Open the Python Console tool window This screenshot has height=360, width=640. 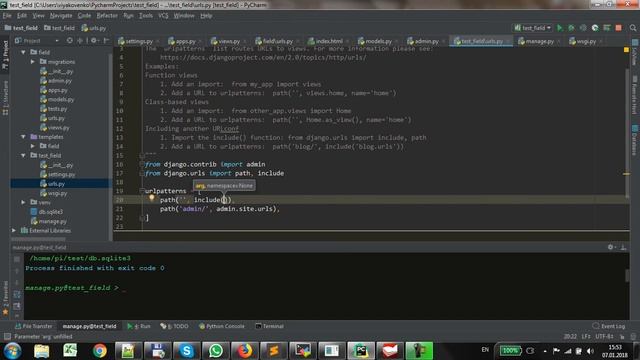coord(221,326)
